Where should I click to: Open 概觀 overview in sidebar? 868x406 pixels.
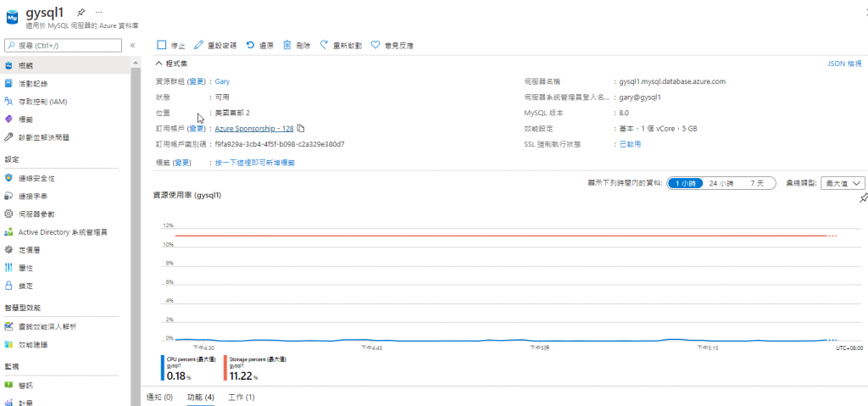[65, 65]
